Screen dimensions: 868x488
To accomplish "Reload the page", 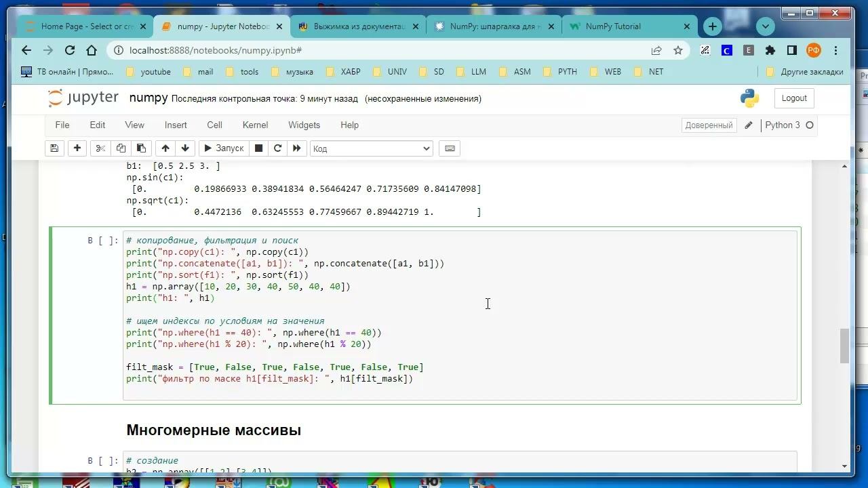I will tap(70, 50).
